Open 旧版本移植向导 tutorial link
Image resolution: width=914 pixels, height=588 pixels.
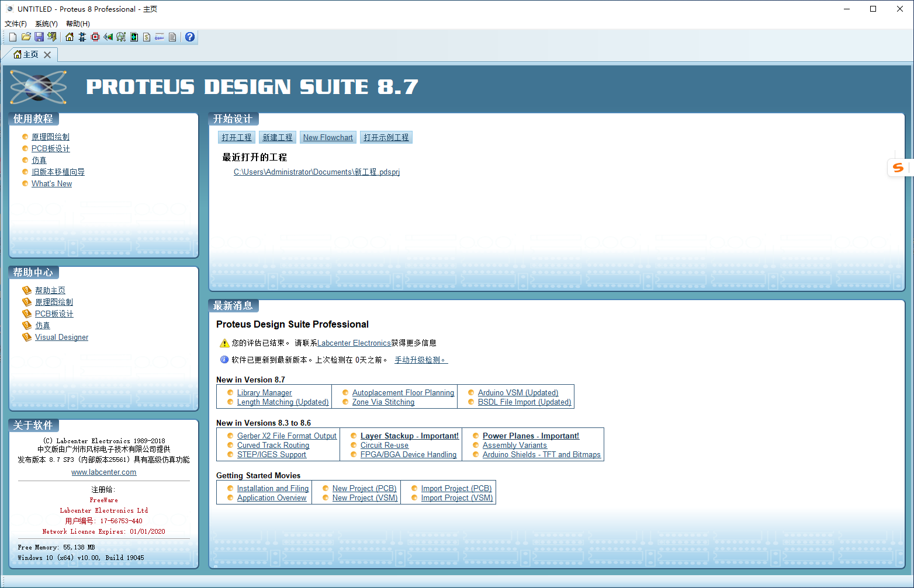58,172
